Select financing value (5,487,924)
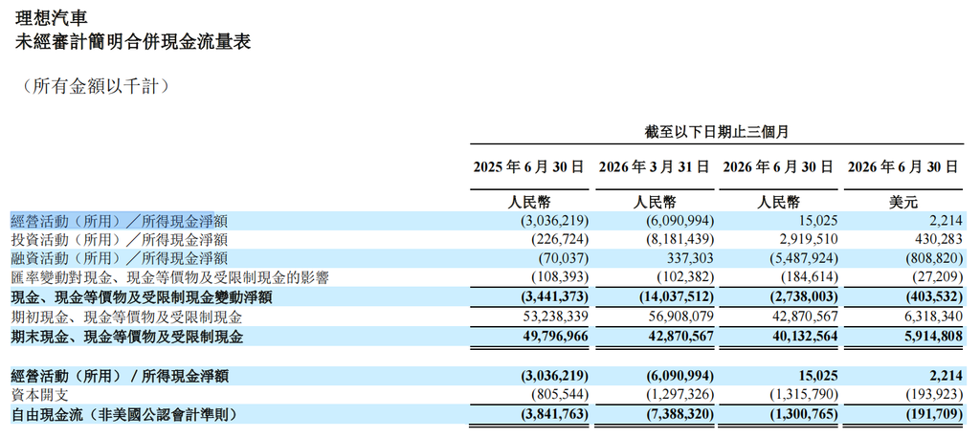Image resolution: width=980 pixels, height=437 pixels. (x=804, y=258)
